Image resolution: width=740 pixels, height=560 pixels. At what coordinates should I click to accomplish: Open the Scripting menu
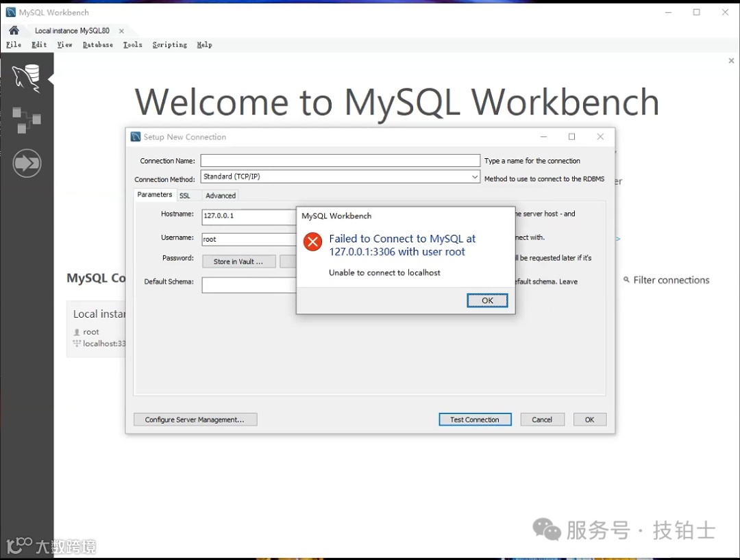click(169, 44)
